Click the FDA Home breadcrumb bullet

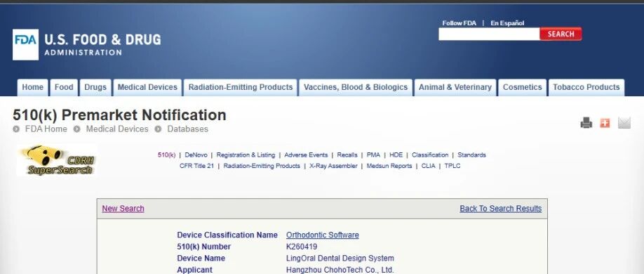16,129
